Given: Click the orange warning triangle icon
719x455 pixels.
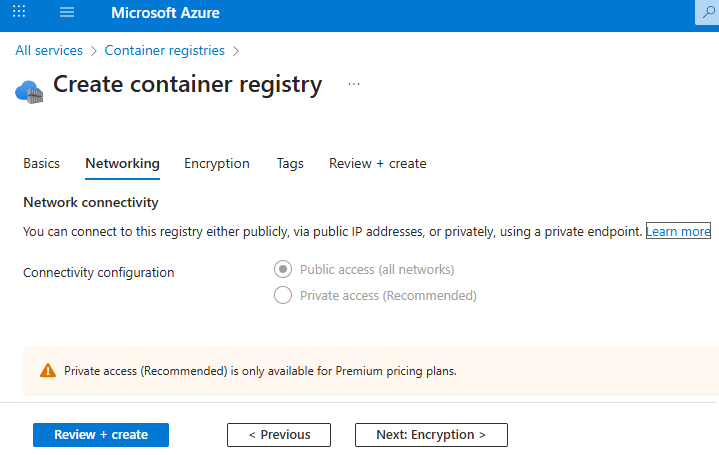Looking at the screenshot, I should [47, 370].
